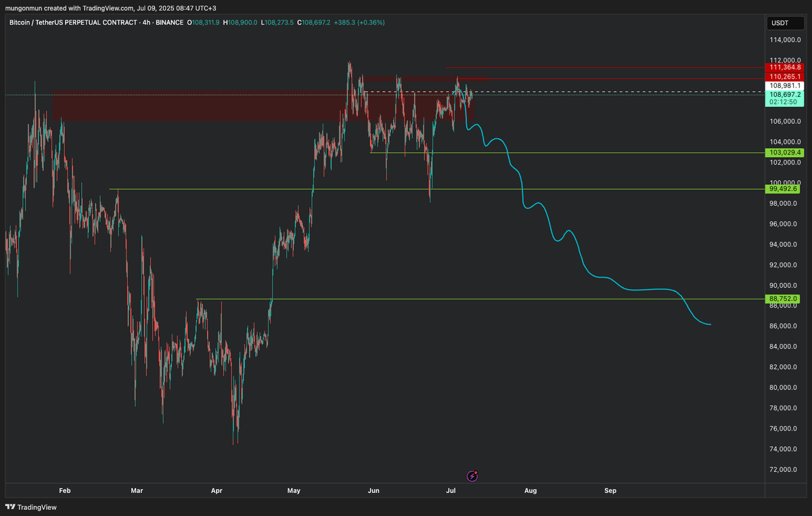Click the 78,000.0 price axis tick

(784, 408)
